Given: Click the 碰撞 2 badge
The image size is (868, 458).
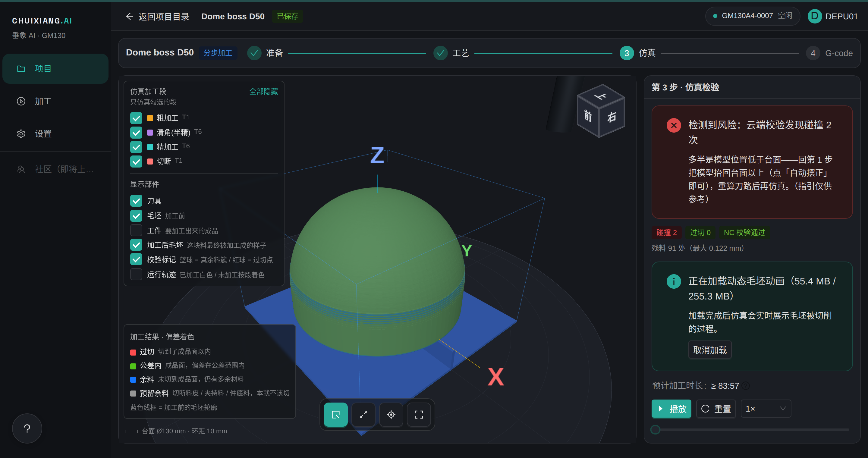Looking at the screenshot, I should (666, 232).
